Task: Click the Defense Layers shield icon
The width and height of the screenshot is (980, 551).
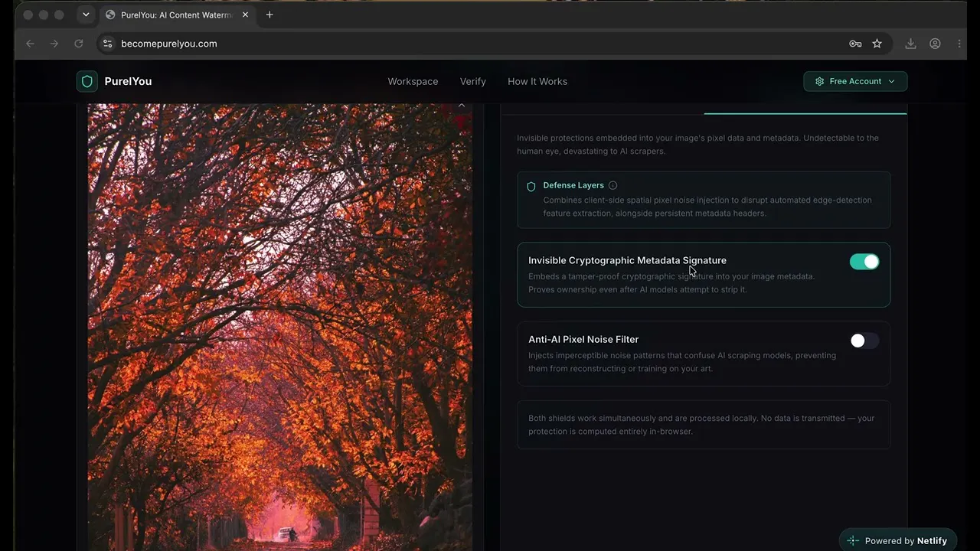Action: tap(531, 186)
